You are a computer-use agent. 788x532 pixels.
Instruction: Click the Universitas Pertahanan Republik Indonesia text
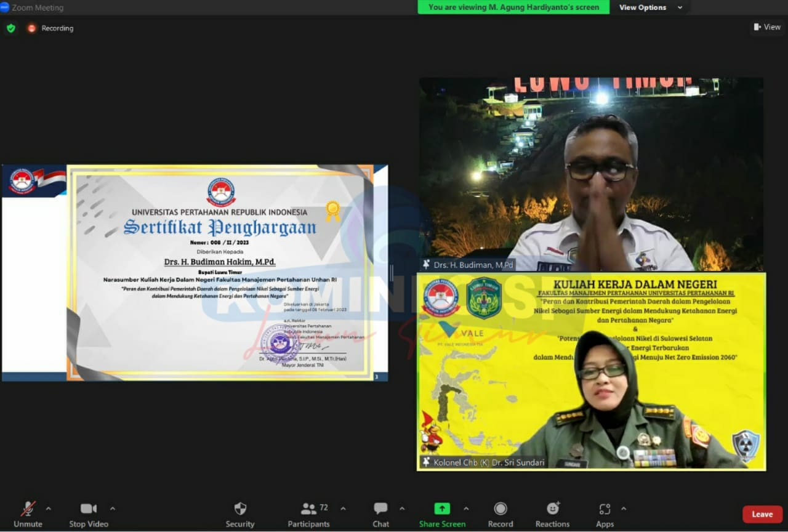click(220, 212)
